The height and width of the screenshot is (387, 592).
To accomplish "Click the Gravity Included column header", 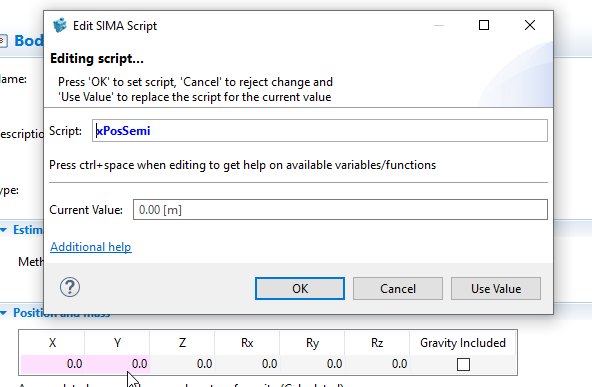I will tap(463, 343).
